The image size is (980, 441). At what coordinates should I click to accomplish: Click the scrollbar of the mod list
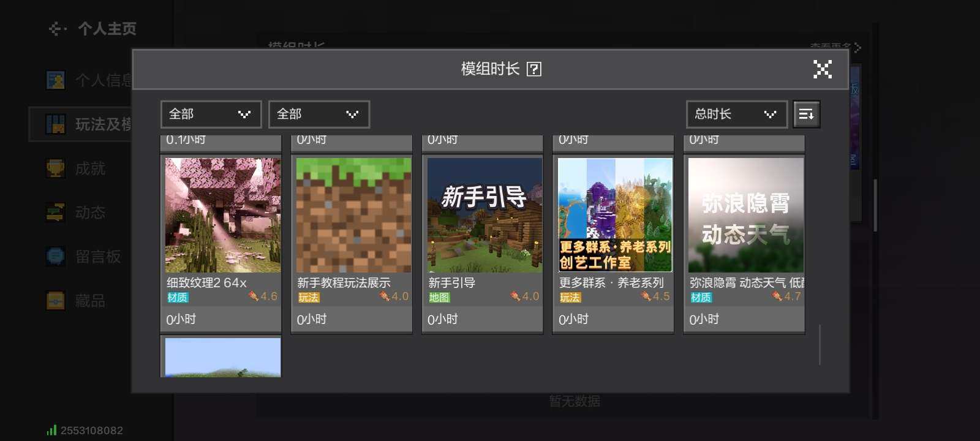(x=820, y=345)
